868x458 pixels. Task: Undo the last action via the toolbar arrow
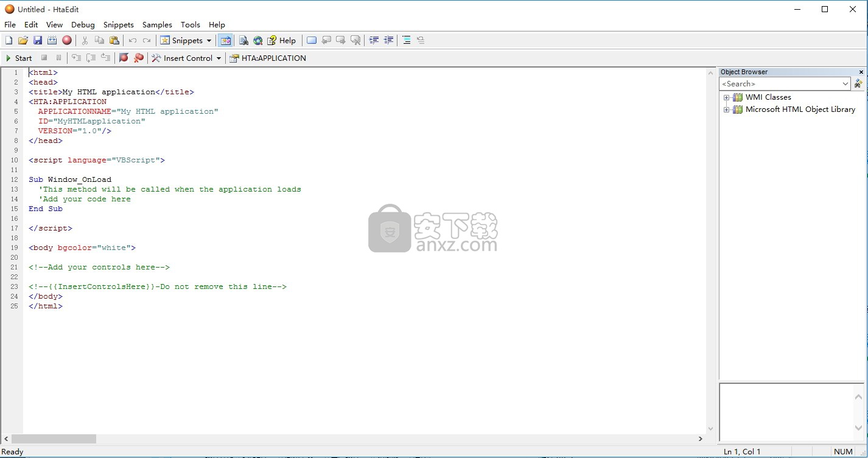click(132, 41)
